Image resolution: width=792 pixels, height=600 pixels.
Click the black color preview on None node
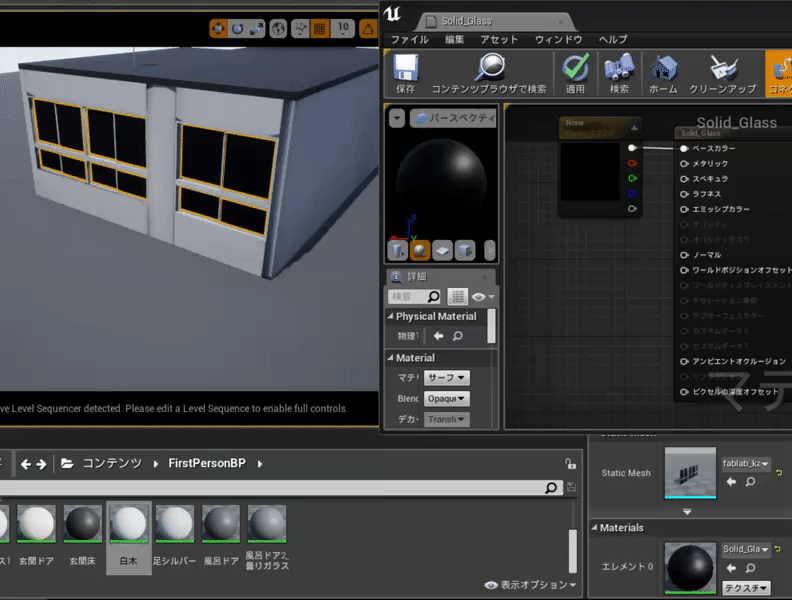pos(589,172)
